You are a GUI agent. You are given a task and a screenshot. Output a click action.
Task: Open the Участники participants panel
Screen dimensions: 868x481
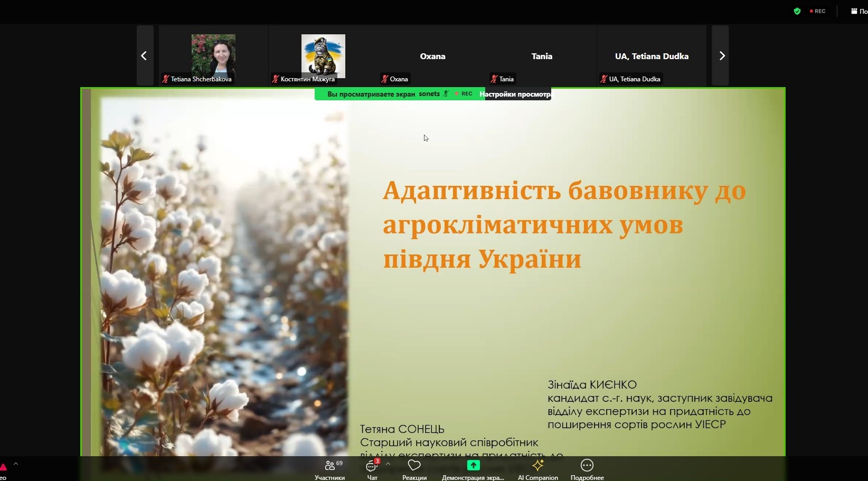[x=330, y=468]
